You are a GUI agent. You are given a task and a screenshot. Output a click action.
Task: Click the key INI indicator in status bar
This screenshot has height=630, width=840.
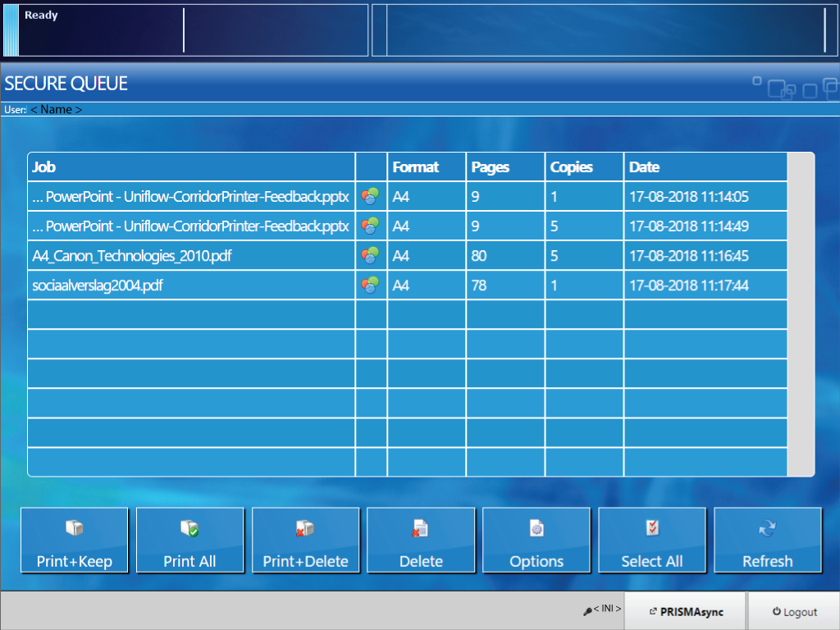pyautogui.click(x=602, y=610)
